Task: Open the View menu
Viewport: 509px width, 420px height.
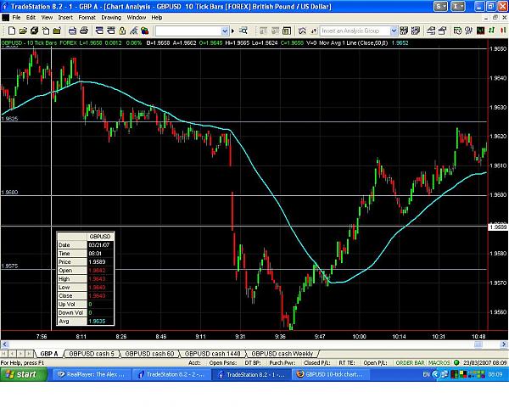Action: click(47, 18)
